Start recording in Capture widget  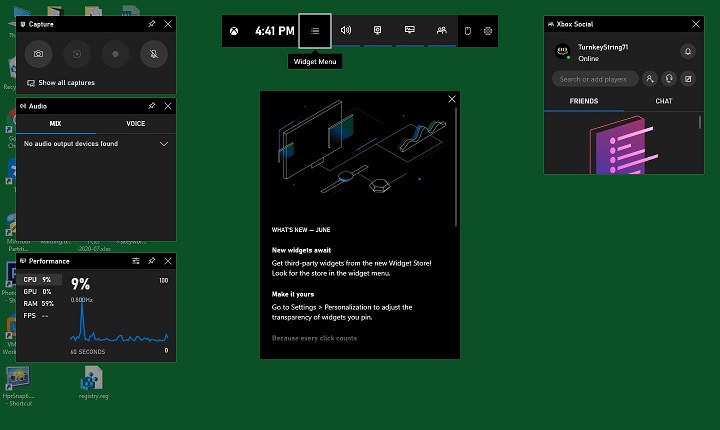(115, 54)
